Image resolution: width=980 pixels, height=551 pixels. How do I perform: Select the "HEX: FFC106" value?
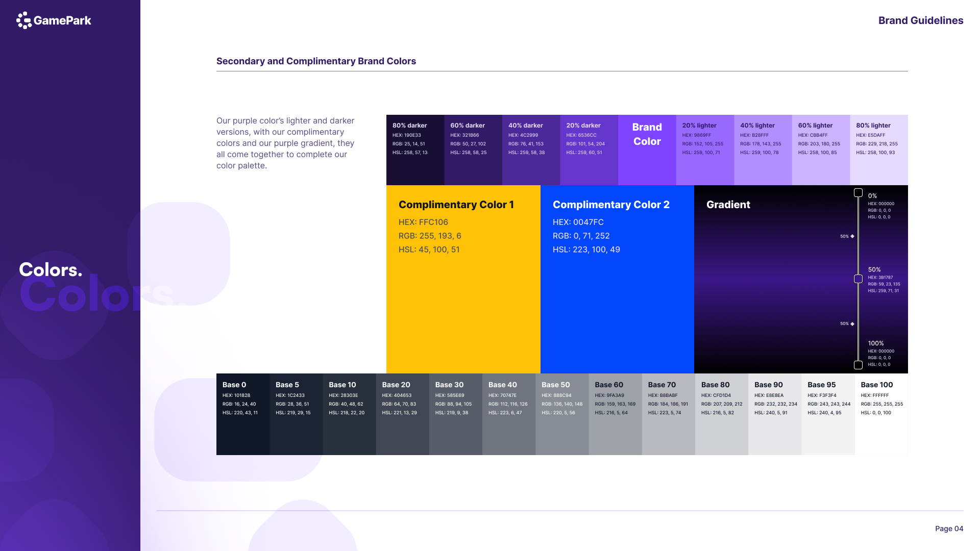(423, 222)
